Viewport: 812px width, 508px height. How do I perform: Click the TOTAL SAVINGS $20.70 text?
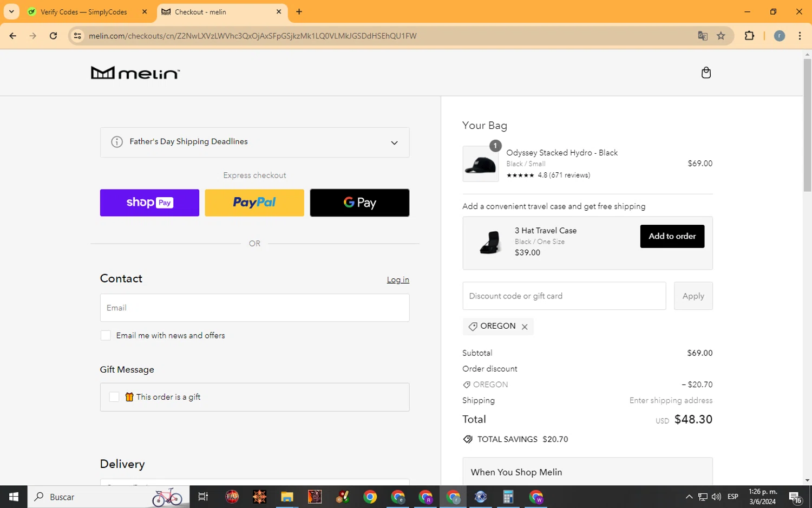(x=522, y=439)
